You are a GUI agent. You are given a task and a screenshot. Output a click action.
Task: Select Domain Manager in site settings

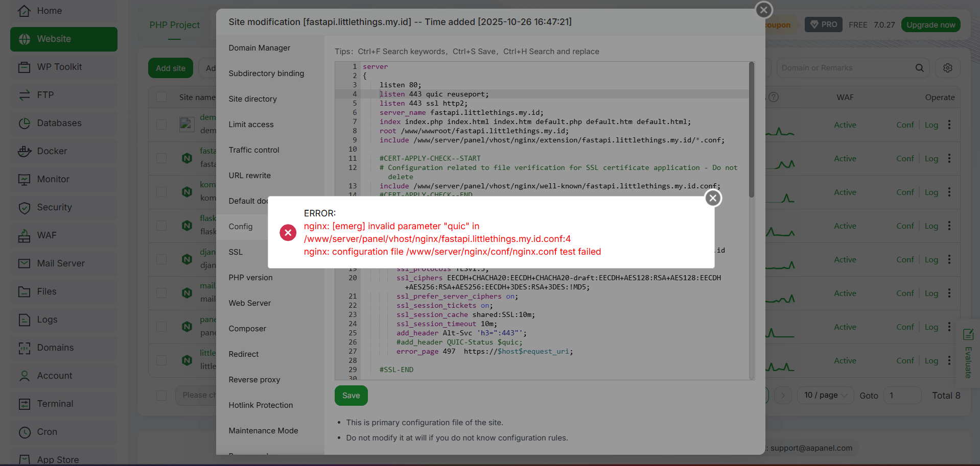coord(270,48)
